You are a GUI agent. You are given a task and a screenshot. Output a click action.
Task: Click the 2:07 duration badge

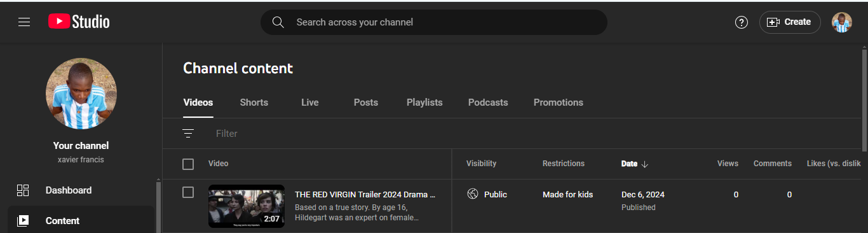(272, 219)
